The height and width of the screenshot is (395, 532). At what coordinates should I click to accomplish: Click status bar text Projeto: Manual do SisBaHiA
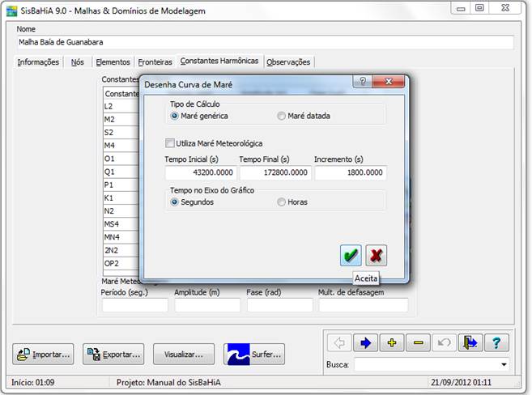[168, 383]
